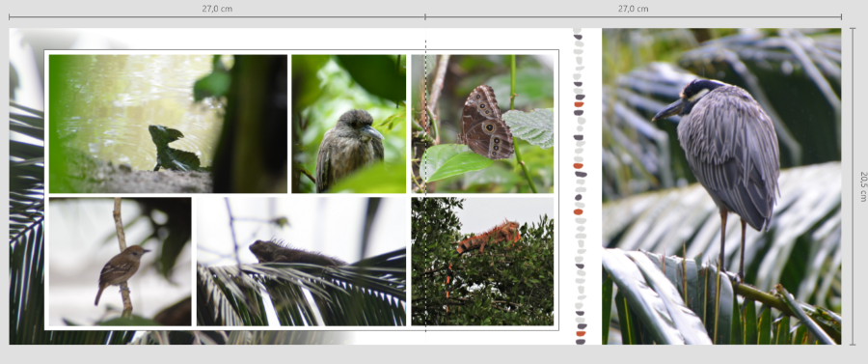The height and width of the screenshot is (364, 868).
Task: Click the dashed center fold line
Action: click(x=425, y=186)
